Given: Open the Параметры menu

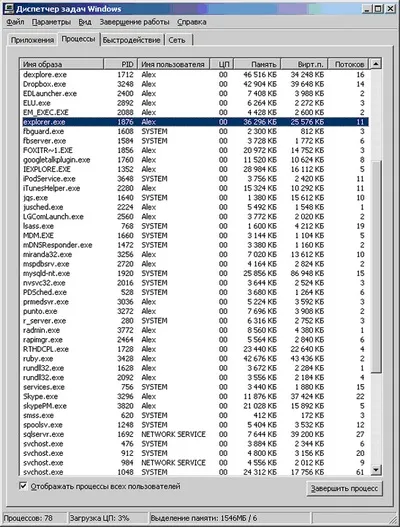Looking at the screenshot, I should [51, 22].
